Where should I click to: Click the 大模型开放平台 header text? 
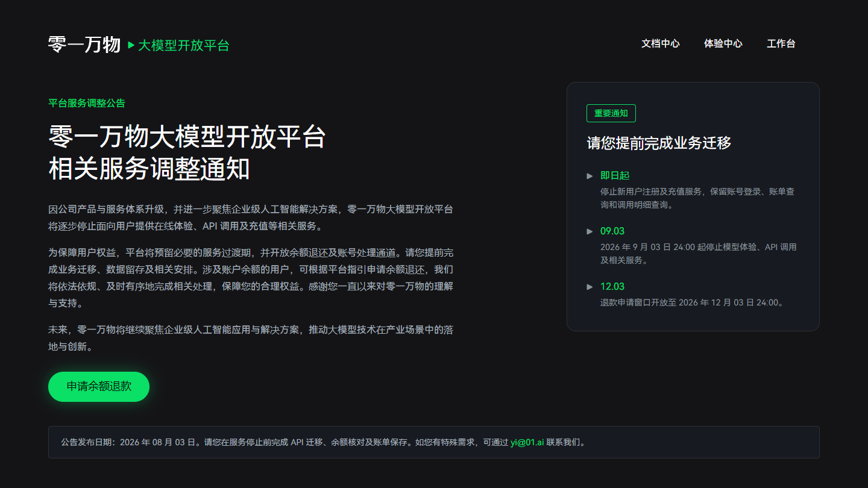[184, 45]
